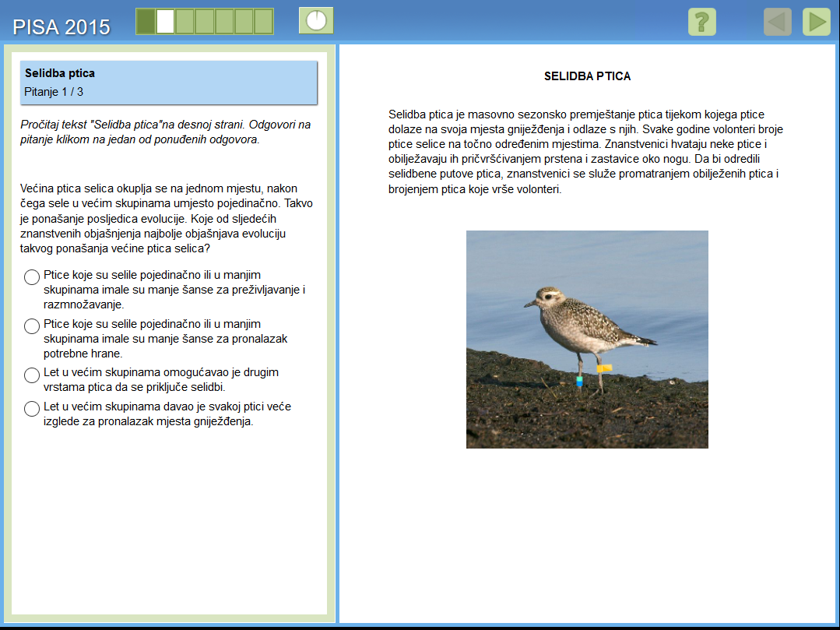Go to the next question with forward arrow
840x630 pixels.
pyautogui.click(x=817, y=22)
